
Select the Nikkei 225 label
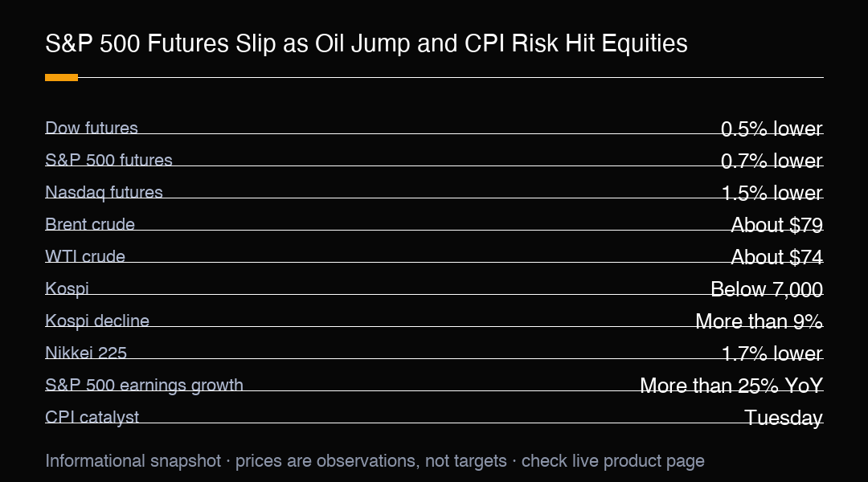coord(86,353)
